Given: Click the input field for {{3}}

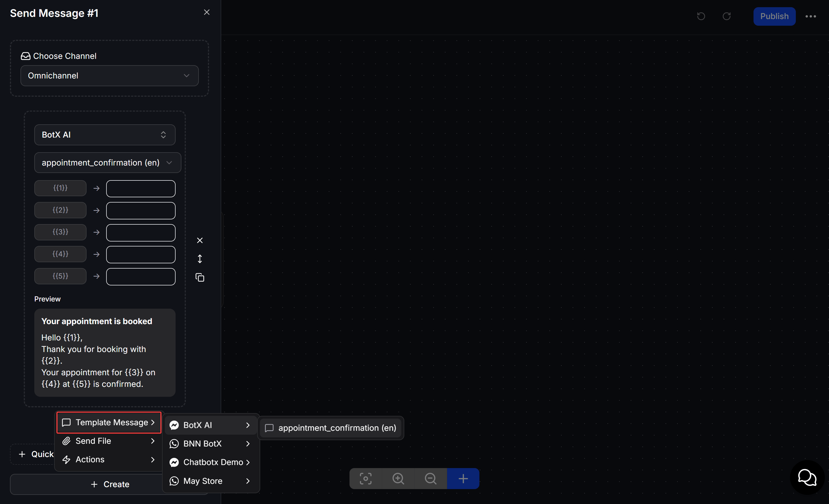Looking at the screenshot, I should (x=141, y=233).
